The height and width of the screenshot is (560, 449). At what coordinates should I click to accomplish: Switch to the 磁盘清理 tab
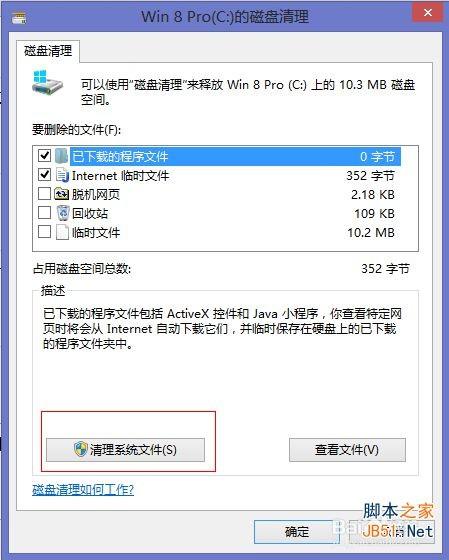48,51
